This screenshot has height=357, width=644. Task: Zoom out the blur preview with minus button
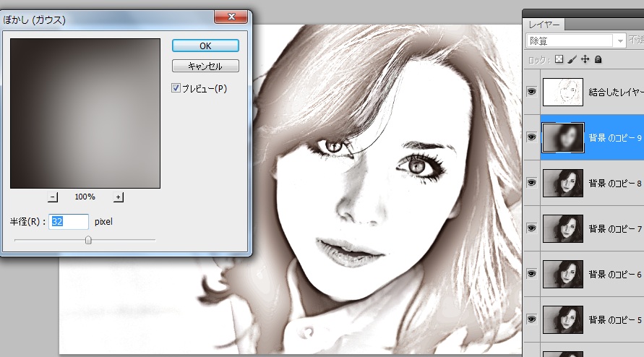click(53, 197)
